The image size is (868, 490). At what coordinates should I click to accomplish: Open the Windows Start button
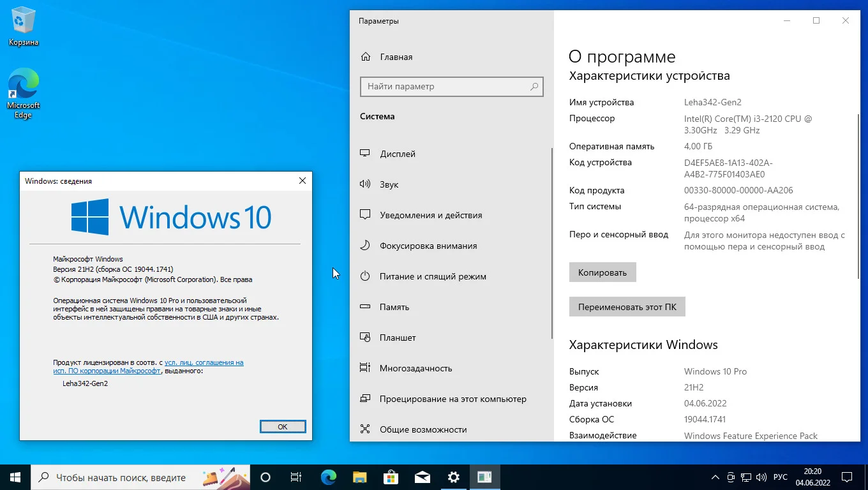pyautogui.click(x=15, y=477)
